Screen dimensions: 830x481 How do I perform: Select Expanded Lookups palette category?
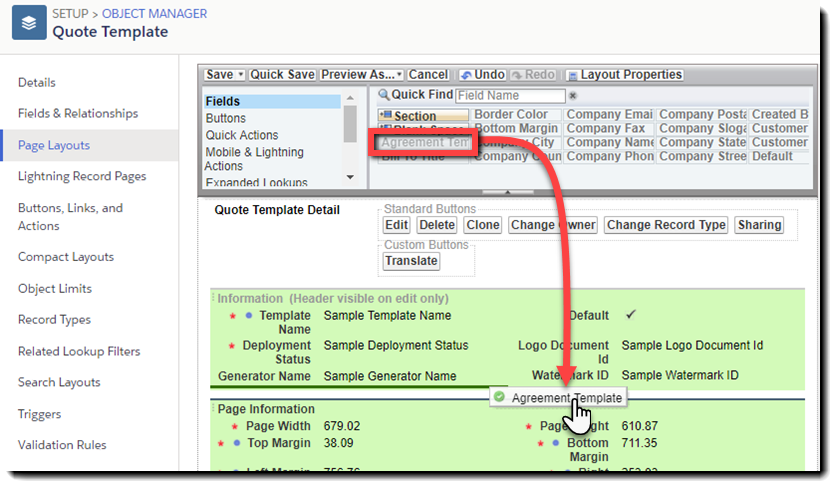click(257, 183)
